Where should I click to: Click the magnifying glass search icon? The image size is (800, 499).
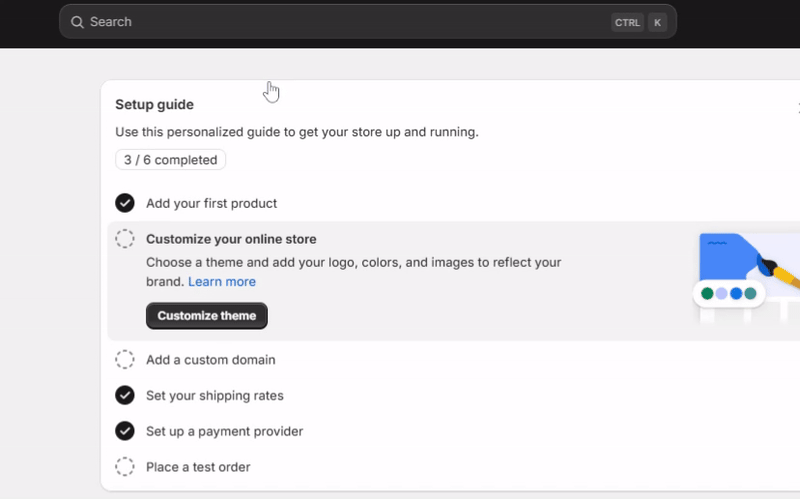77,22
